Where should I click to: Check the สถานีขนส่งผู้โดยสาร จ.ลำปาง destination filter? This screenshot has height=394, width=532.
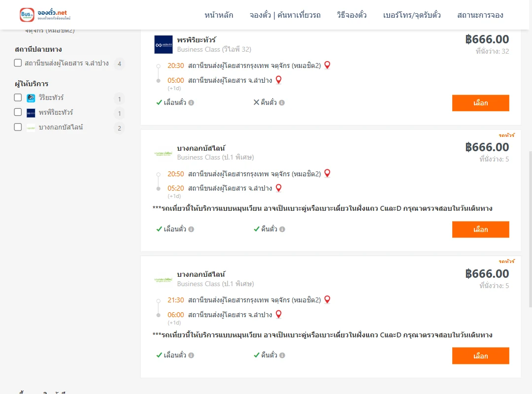point(18,63)
